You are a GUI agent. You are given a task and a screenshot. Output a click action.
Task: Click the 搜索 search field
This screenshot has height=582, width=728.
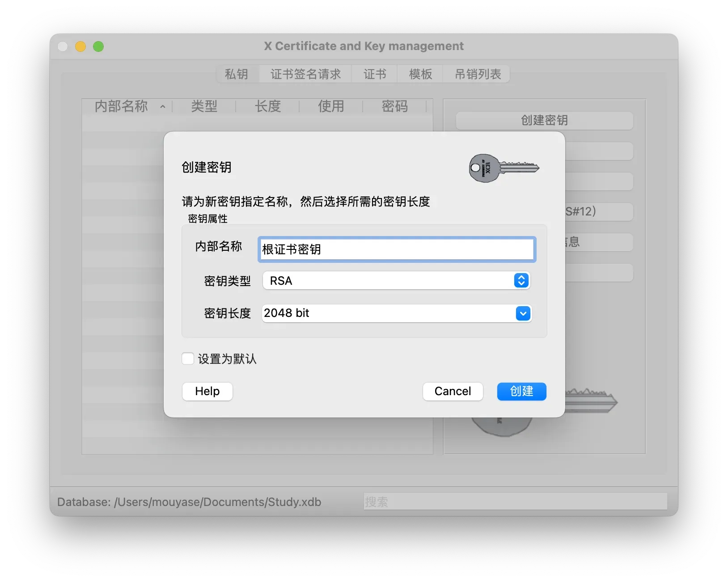tap(515, 502)
